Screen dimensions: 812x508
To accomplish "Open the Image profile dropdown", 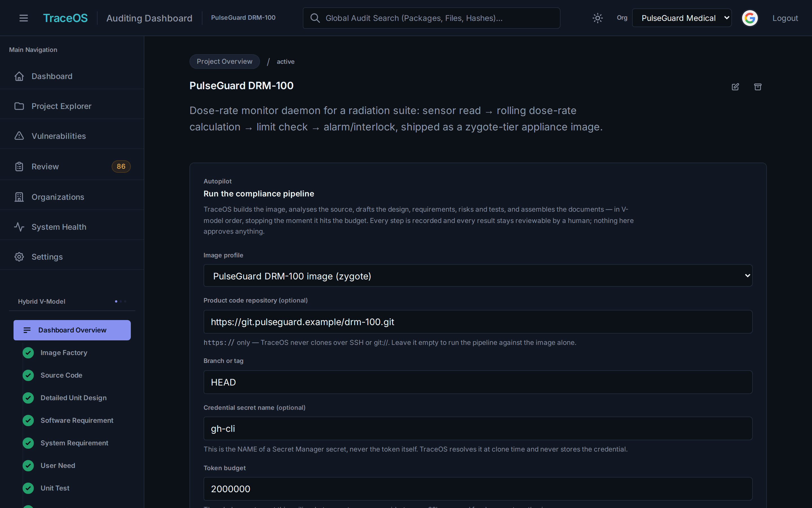I will click(478, 275).
